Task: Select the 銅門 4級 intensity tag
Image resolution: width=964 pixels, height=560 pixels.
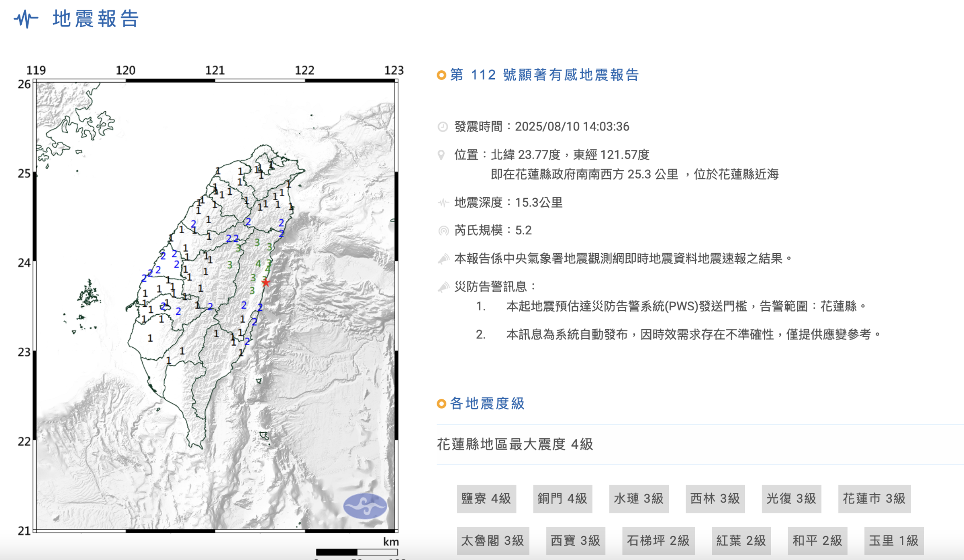Action: [x=562, y=499]
